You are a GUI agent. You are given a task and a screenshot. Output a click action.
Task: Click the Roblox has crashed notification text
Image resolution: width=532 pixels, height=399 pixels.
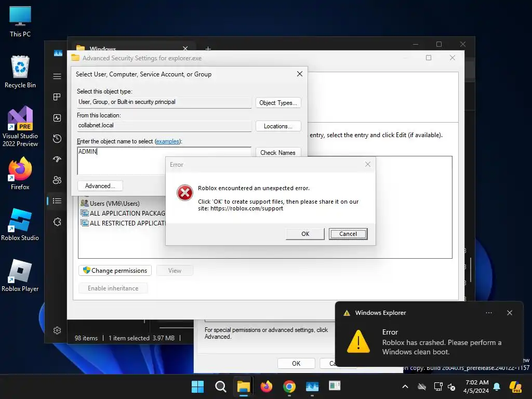(x=442, y=347)
